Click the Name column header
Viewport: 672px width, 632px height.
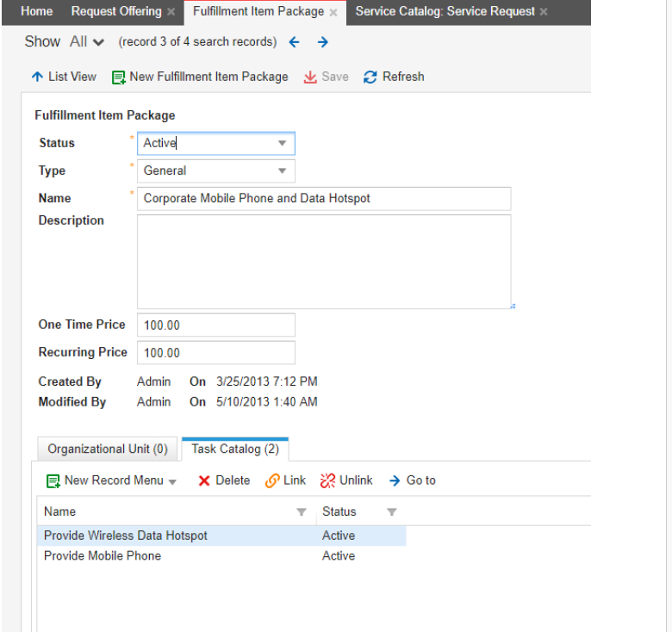click(60, 511)
